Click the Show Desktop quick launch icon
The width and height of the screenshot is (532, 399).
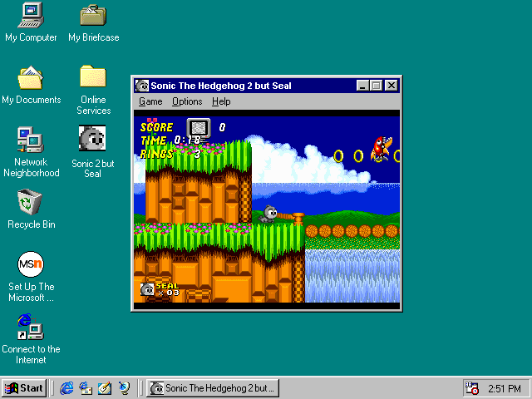(x=105, y=388)
